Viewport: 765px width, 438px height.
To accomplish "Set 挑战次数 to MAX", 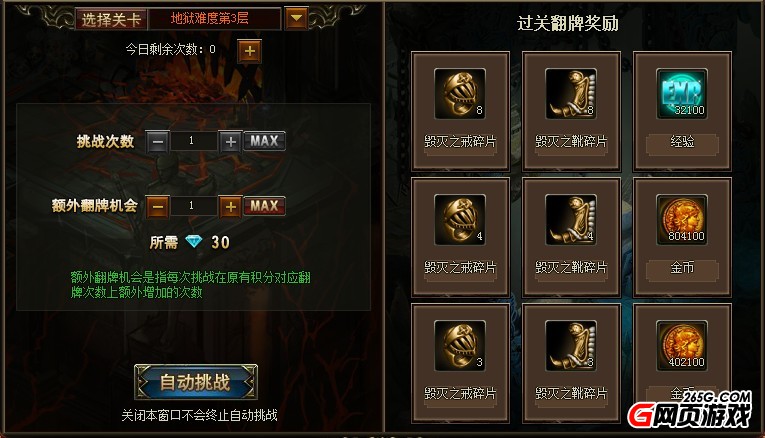I will (x=264, y=141).
